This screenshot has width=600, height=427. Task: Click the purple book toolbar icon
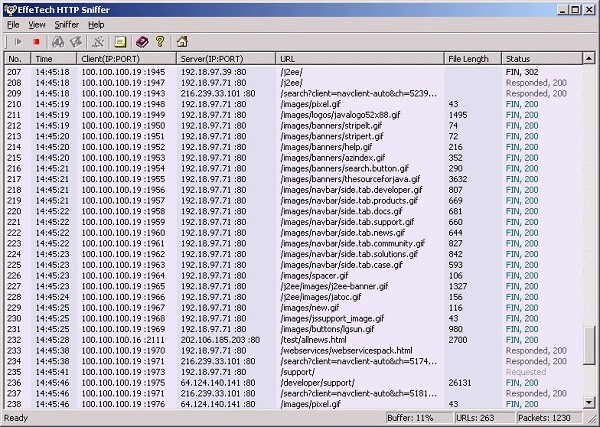(142, 42)
